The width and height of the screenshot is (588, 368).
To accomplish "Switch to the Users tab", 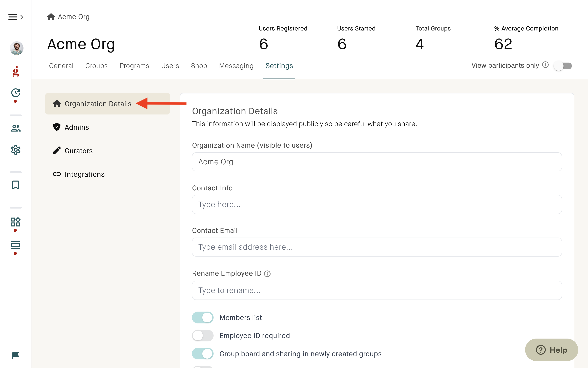I will [170, 66].
